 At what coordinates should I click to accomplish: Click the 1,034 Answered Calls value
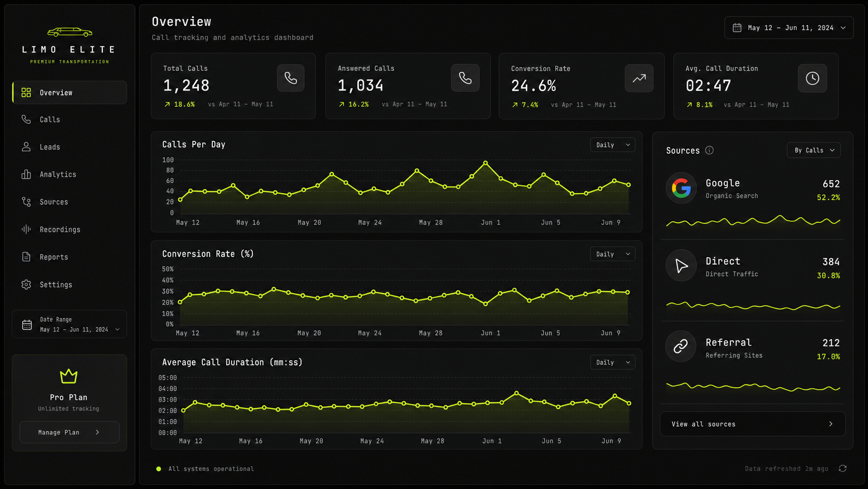(360, 85)
